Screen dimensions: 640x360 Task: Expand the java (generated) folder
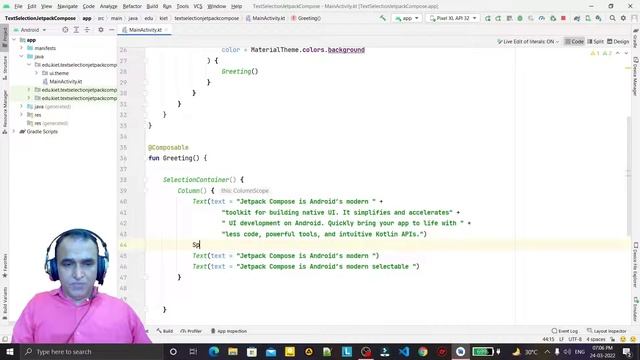click(x=21, y=107)
